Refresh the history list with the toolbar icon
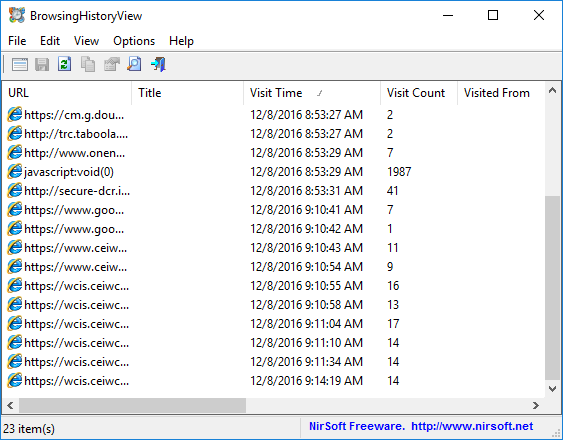 pos(65,65)
